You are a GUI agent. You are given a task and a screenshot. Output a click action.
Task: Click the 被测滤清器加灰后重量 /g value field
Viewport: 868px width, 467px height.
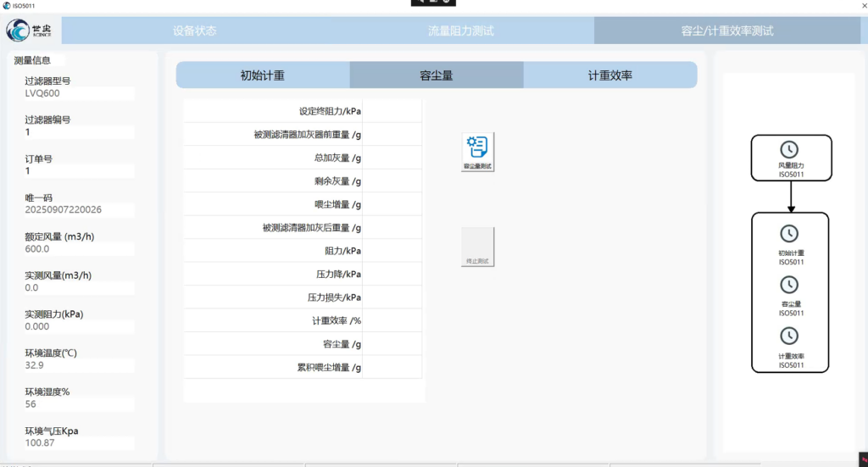pyautogui.click(x=392, y=227)
